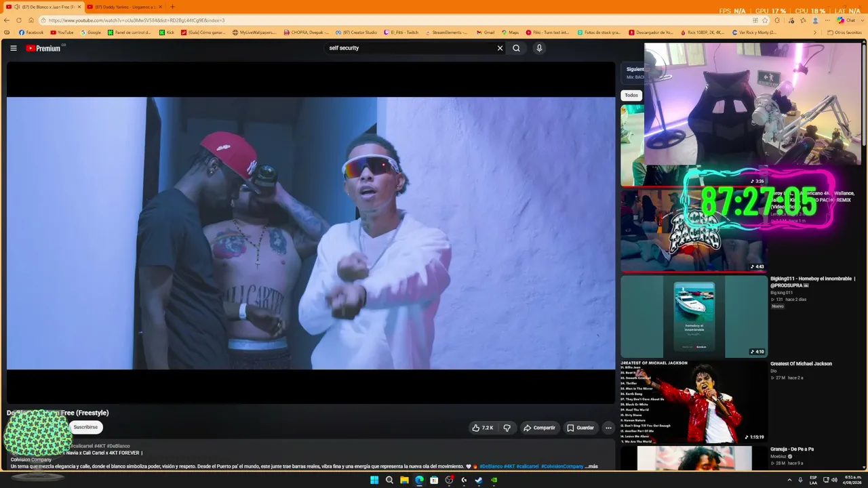
Task: Click the main video player frame
Action: 311,233
